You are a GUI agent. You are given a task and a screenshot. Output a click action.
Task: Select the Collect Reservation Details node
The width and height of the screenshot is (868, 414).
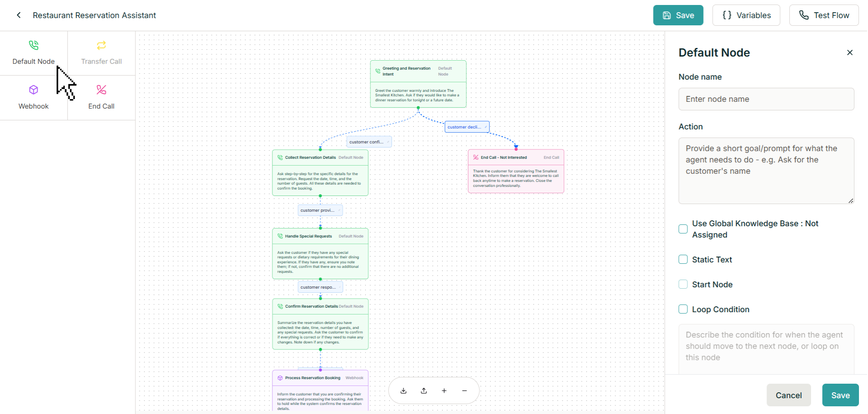tap(320, 173)
